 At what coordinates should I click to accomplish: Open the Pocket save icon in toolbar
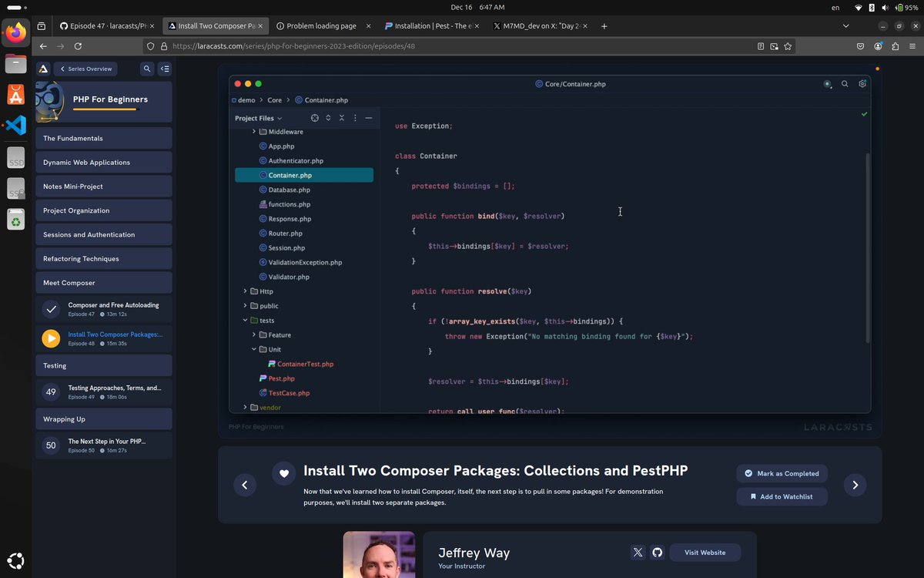pos(860,46)
